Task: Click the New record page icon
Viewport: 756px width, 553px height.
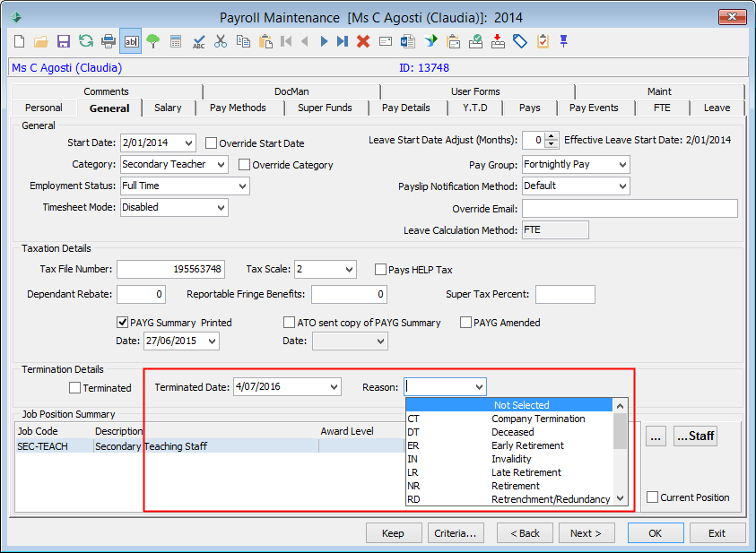Action: click(20, 41)
